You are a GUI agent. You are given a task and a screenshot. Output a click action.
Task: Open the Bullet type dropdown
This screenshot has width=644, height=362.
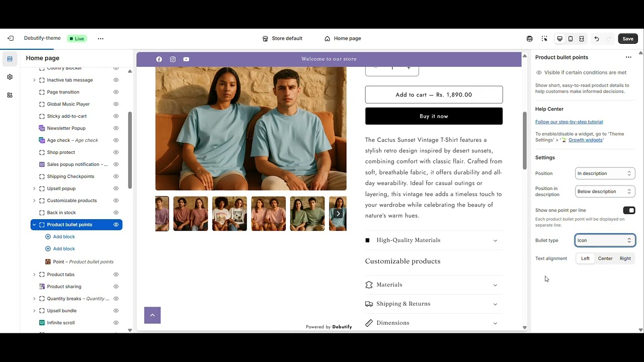tap(605, 240)
